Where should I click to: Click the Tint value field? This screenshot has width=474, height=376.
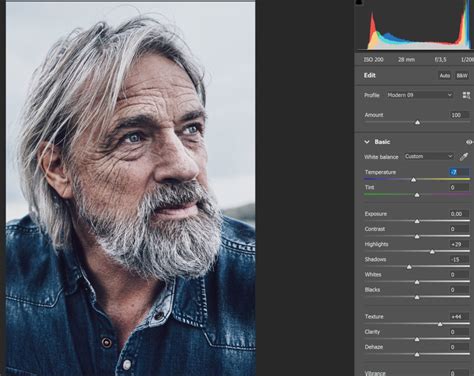[459, 187]
